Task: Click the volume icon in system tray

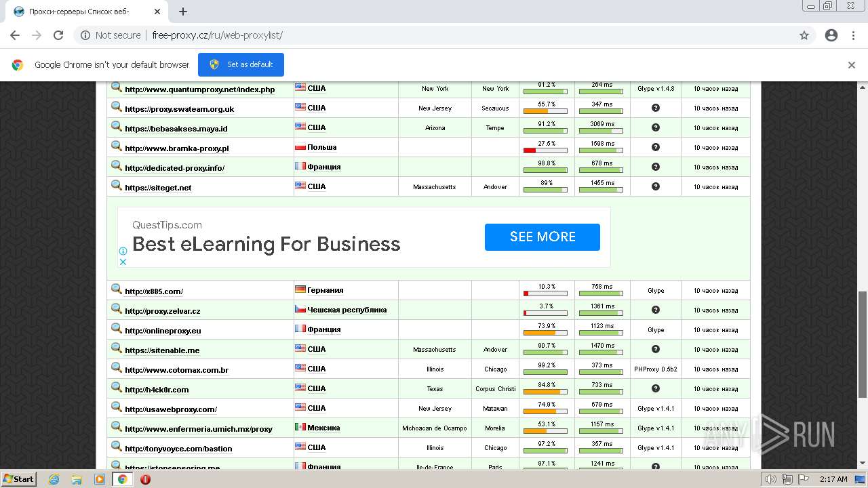Action: tap(771, 479)
